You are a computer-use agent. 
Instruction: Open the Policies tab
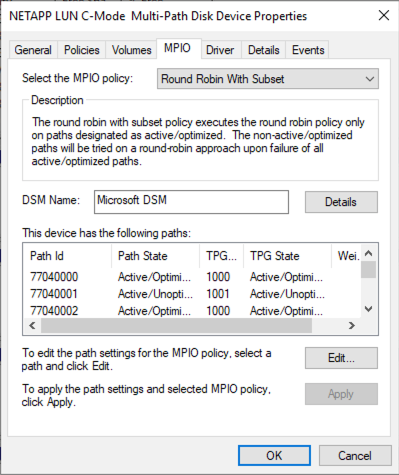pyautogui.click(x=82, y=50)
